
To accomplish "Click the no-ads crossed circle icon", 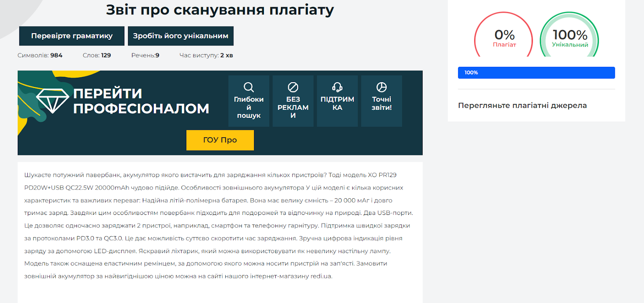I will (x=293, y=87).
